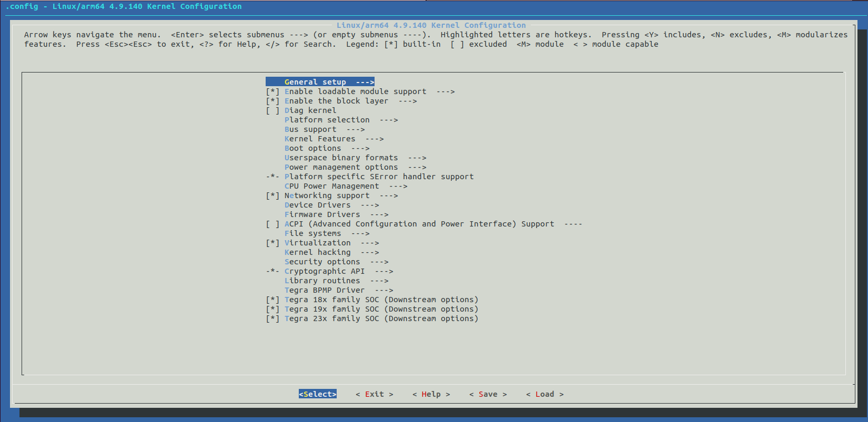Toggle Virtualization checkbox
868x422 pixels.
(272, 243)
